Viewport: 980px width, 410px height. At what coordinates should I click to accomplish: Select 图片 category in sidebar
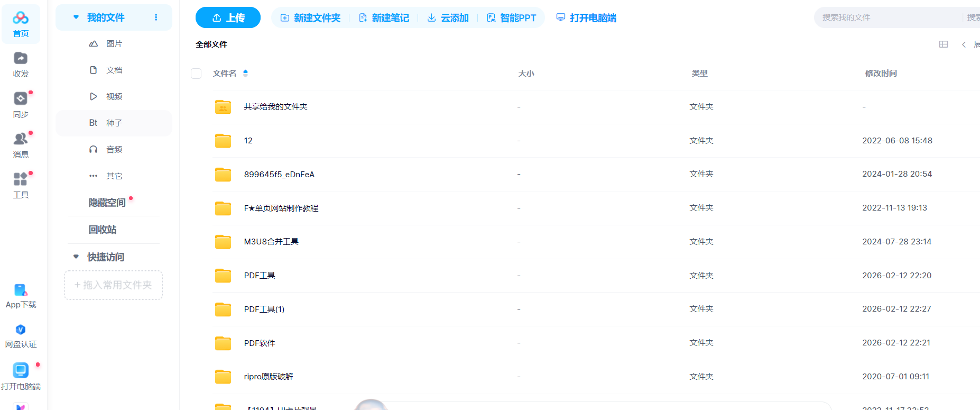114,44
